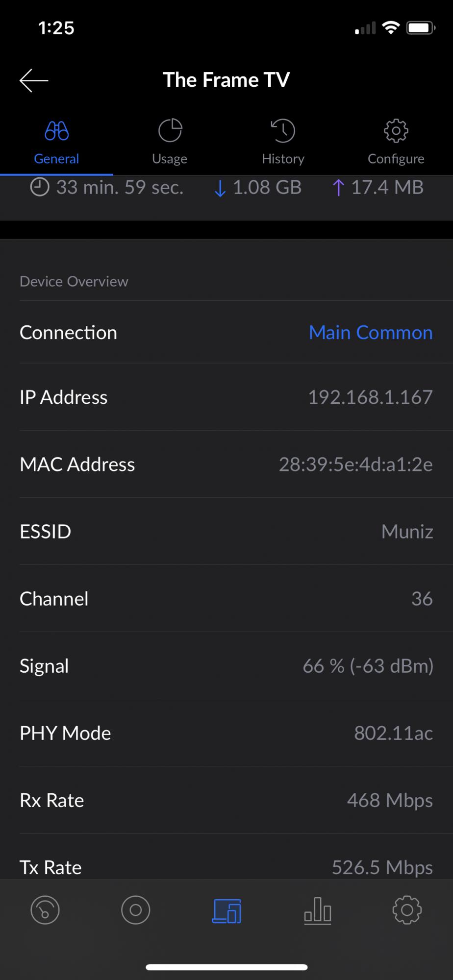This screenshot has height=980, width=453.
Task: Tap the UniFi devices circle icon
Action: point(135,910)
